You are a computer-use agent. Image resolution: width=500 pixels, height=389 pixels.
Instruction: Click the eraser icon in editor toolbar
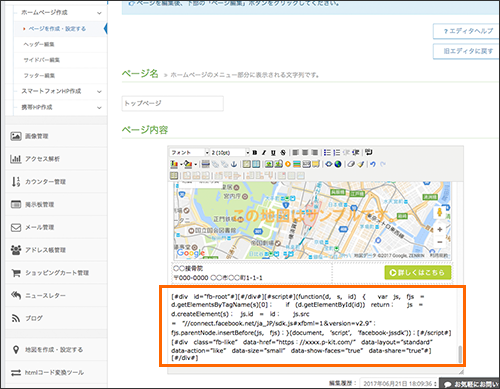click(x=351, y=164)
